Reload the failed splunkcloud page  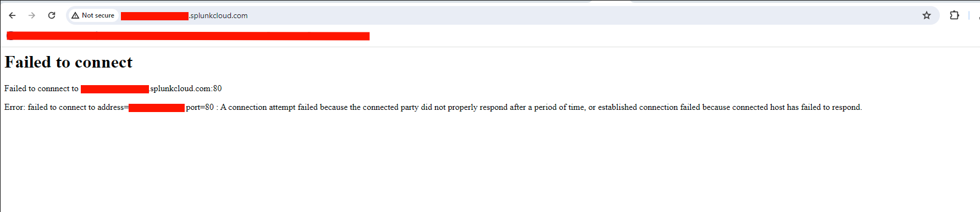[52, 15]
